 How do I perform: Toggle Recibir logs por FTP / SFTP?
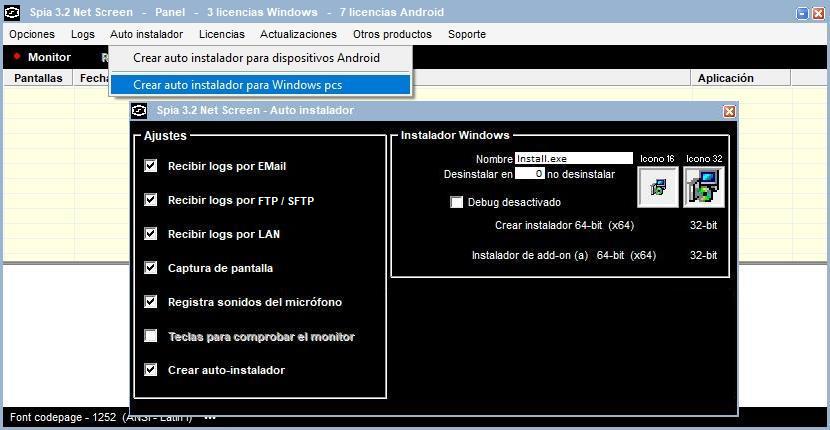click(x=151, y=200)
